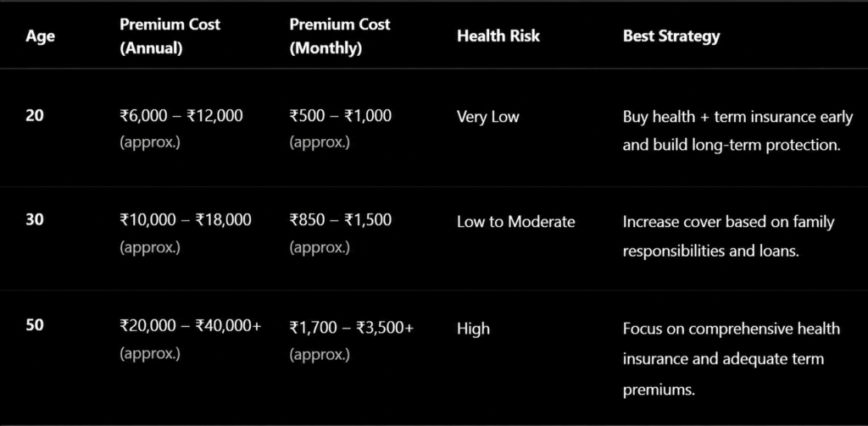Click the ₹850 – ₹1,500 monthly premium cell
Screen dimensions: 868x426
tap(341, 233)
